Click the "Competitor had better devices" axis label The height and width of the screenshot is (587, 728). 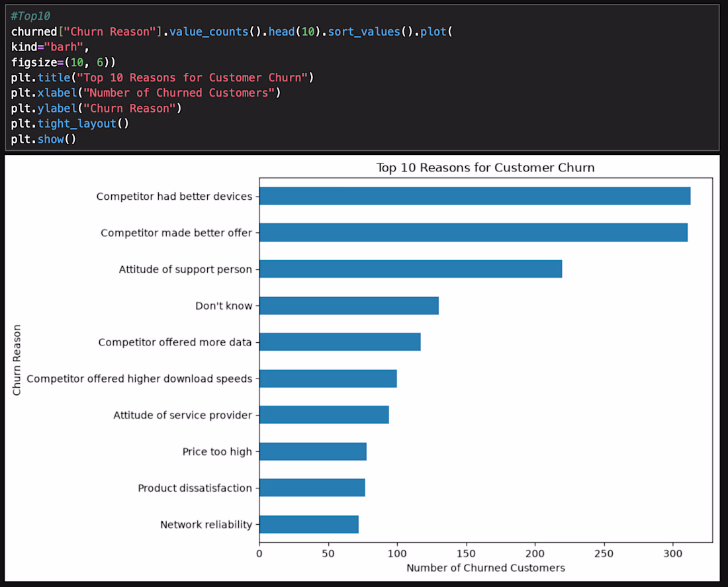(x=174, y=197)
